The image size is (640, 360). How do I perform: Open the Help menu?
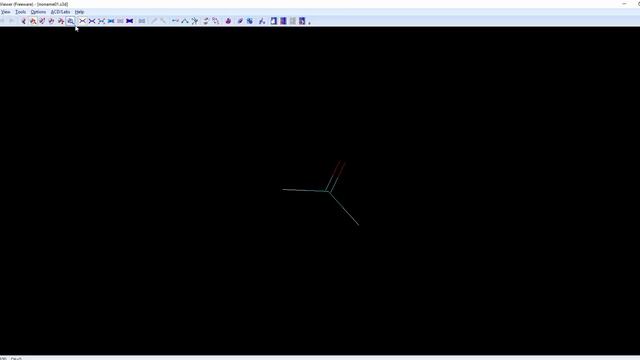(79, 12)
